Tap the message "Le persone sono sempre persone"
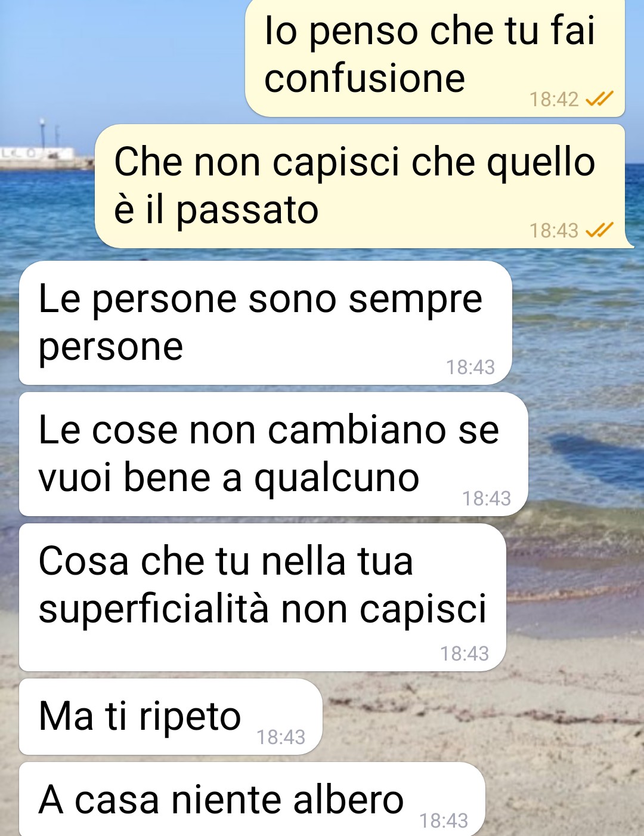The width and height of the screenshot is (644, 836). click(x=265, y=323)
